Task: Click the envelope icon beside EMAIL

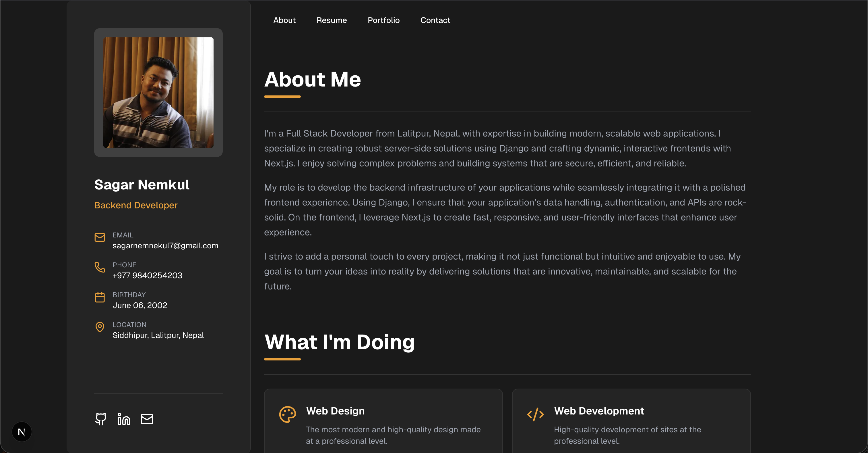Action: point(100,237)
